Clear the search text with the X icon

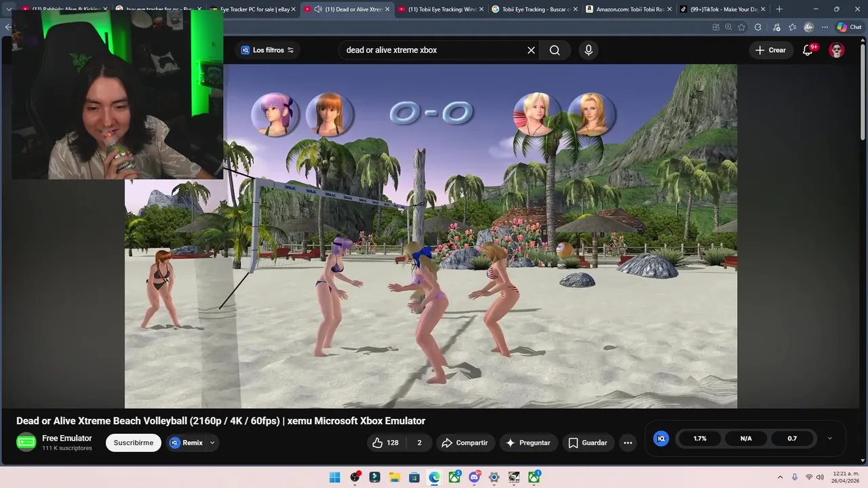pyautogui.click(x=531, y=50)
